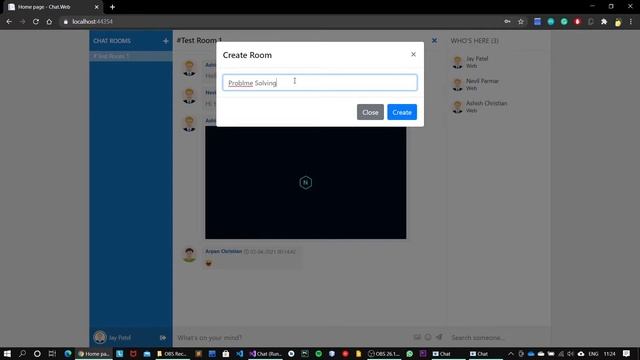
Task: Click the image upload icon in message bar
Action: 417,337
